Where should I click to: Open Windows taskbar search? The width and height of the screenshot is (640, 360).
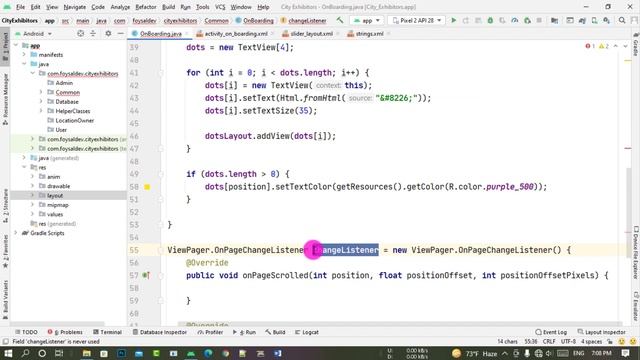pos(25,353)
